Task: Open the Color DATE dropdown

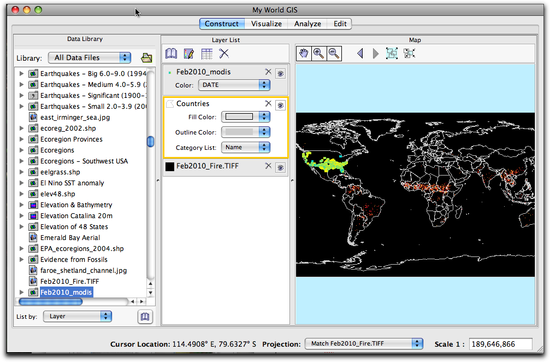Action: (234, 85)
